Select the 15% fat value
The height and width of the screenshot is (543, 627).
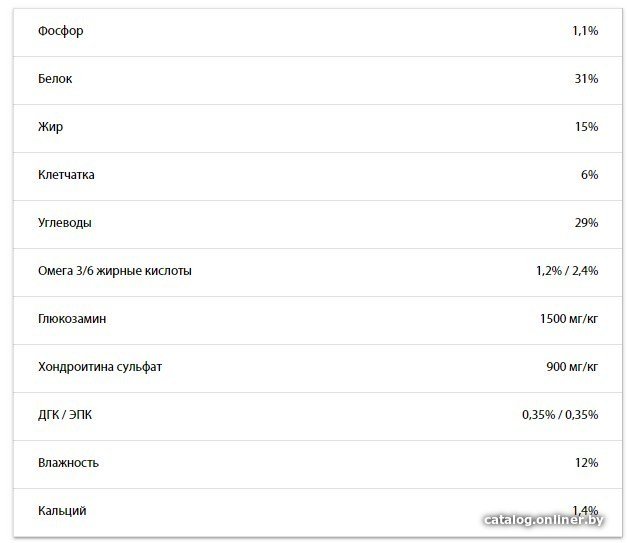(x=586, y=127)
